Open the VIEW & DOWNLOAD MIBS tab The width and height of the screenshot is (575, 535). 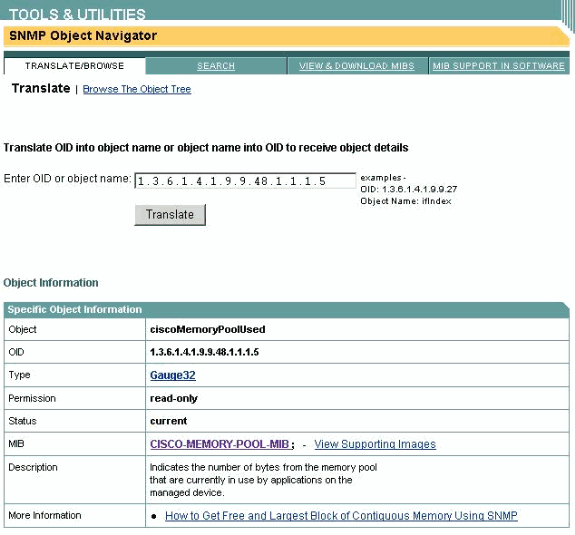point(357,66)
